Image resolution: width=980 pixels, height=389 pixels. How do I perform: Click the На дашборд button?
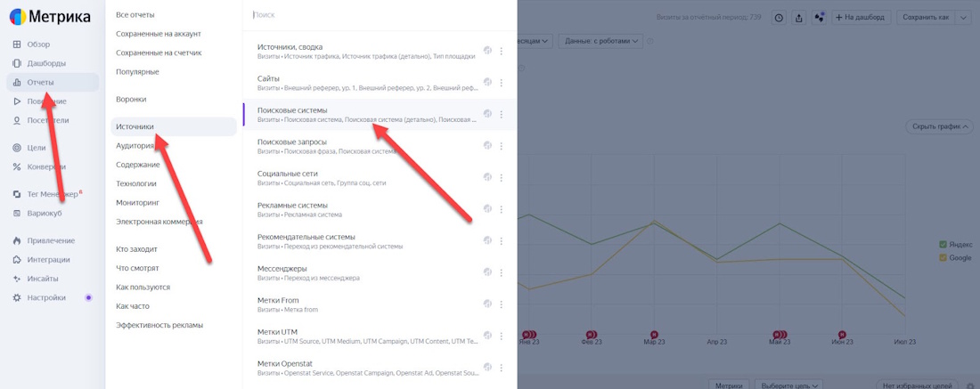pyautogui.click(x=860, y=18)
